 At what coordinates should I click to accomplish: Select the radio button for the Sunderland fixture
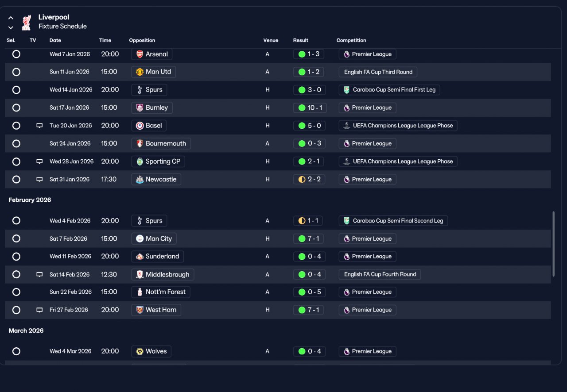point(16,257)
